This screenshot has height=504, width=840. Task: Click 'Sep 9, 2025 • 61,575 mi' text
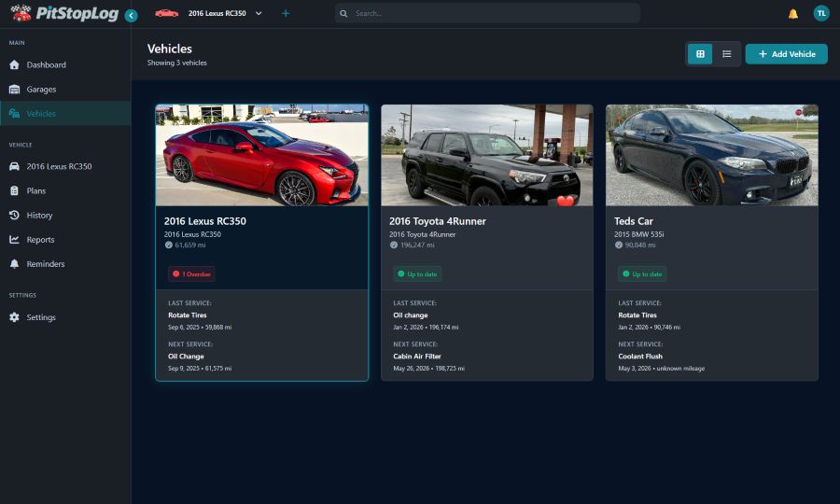(x=200, y=369)
